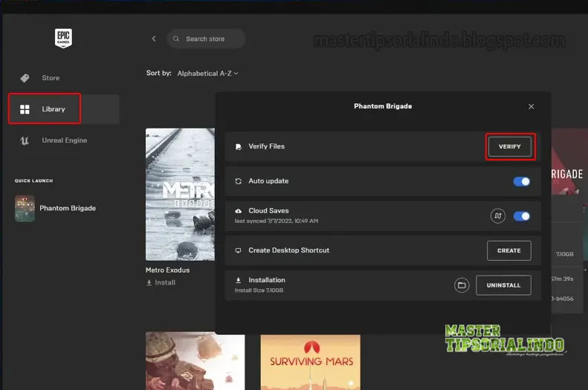Click the Unreal Engine logo icon
Screen dimensions: 588x390
coord(25,140)
